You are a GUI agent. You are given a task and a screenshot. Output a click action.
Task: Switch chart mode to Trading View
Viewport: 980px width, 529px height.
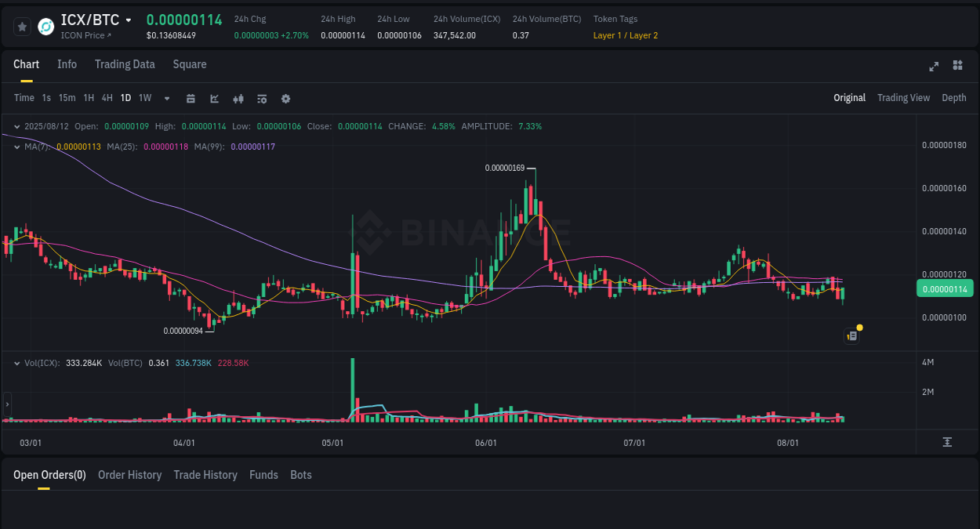[x=903, y=98]
